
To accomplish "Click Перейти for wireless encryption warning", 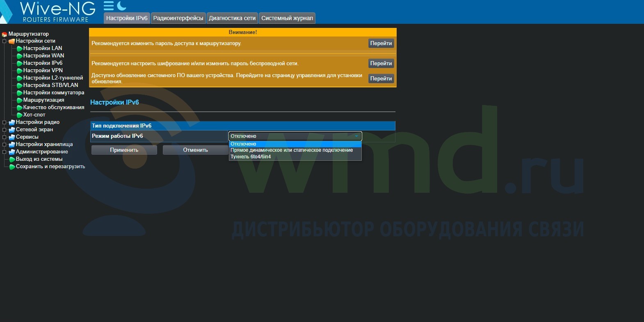I will point(381,64).
